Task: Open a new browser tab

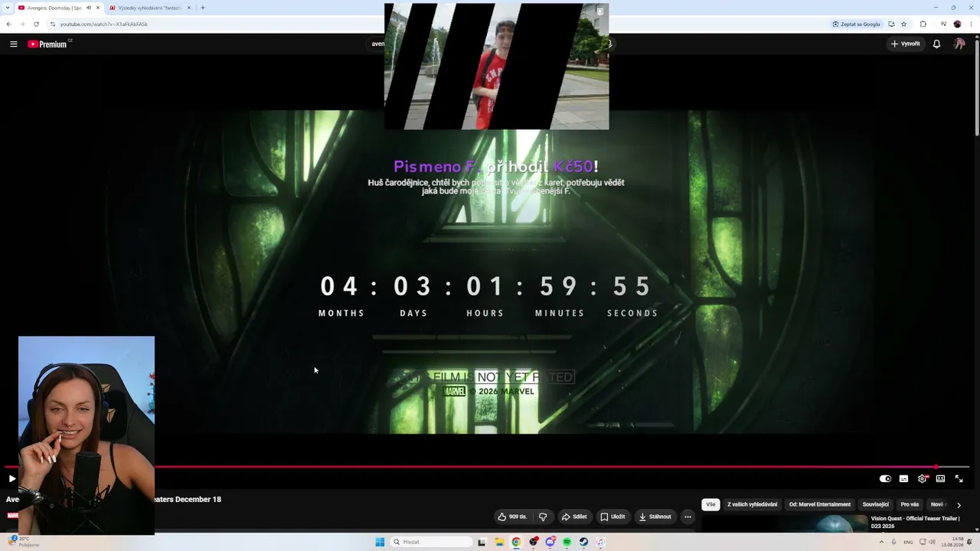Action: click(203, 8)
